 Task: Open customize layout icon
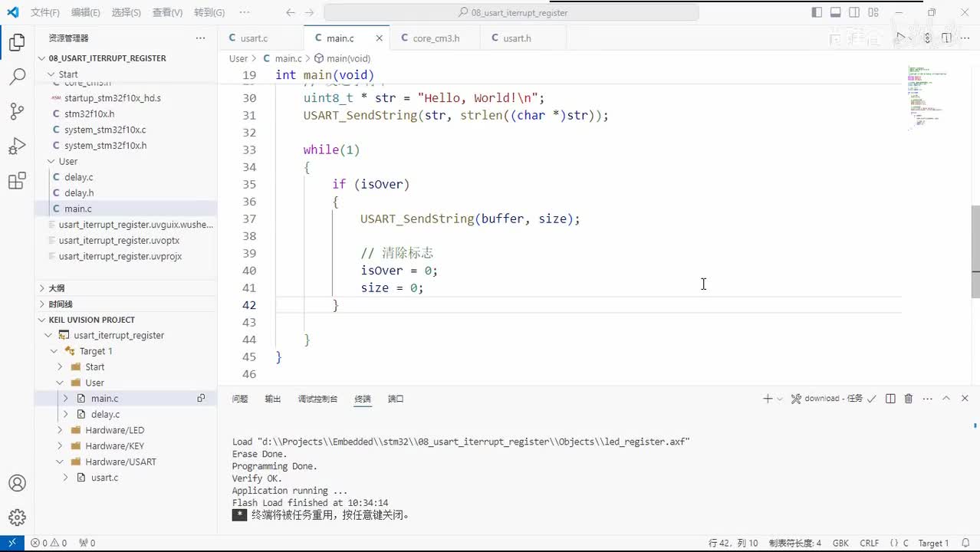coord(874,12)
